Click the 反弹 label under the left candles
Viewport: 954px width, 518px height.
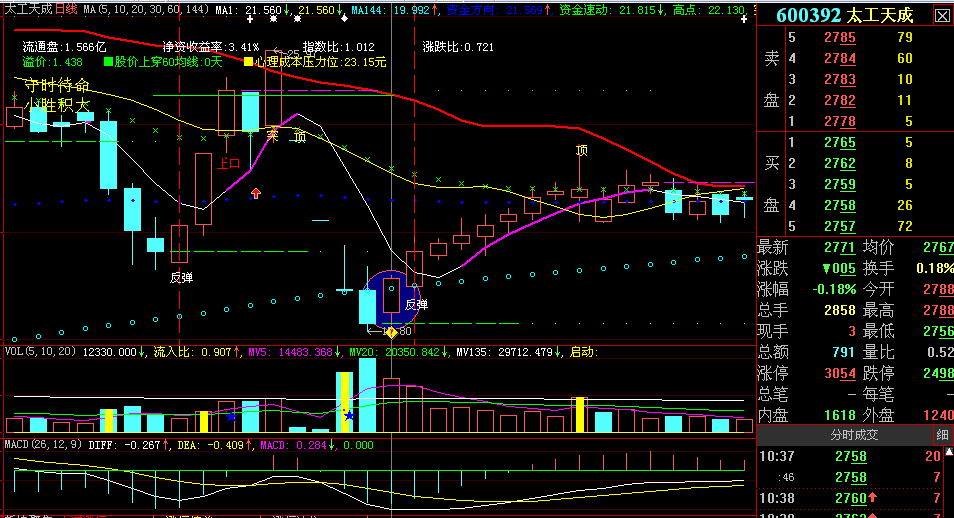[181, 278]
